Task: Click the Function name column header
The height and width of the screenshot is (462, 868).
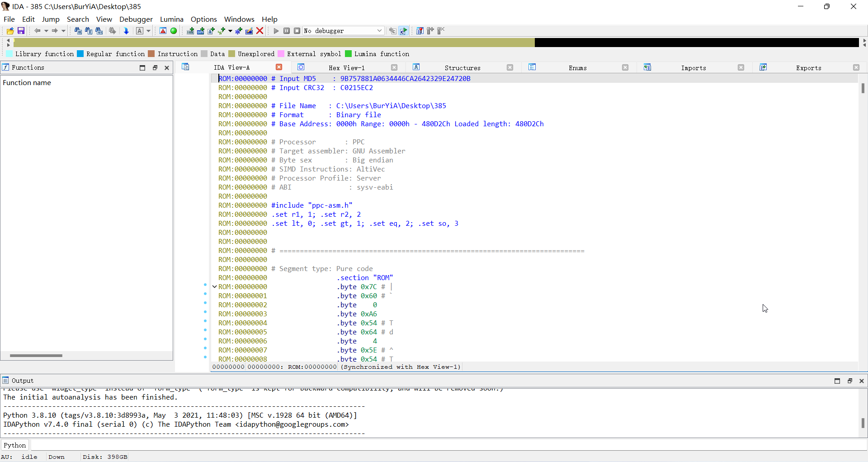Action: pos(27,83)
